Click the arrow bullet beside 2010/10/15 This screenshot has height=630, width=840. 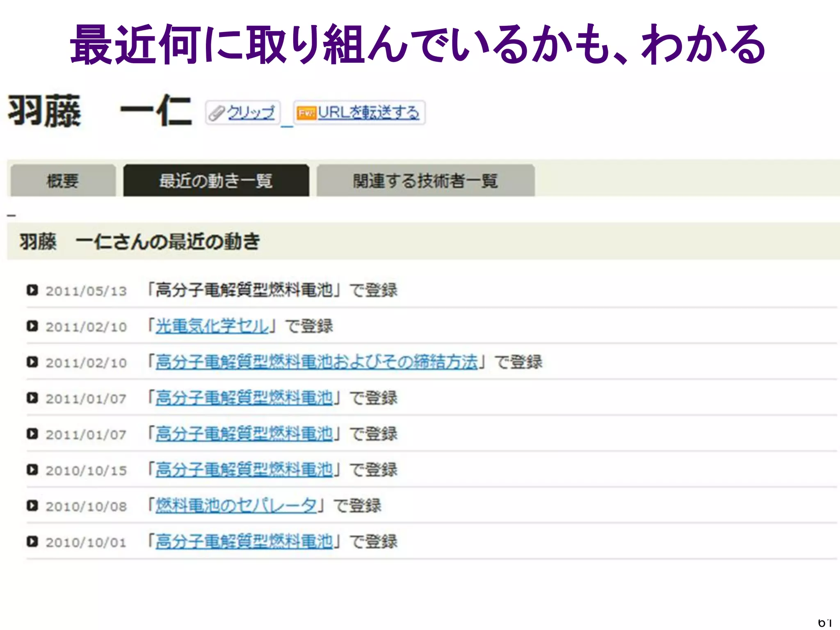tap(32, 470)
